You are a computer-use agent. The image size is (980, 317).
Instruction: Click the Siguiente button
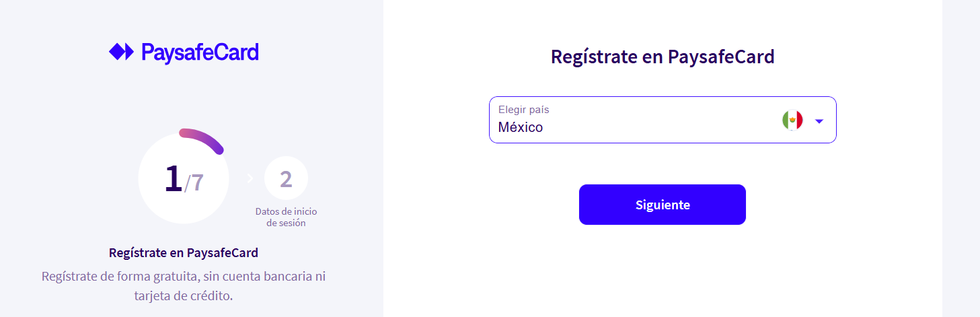click(x=663, y=205)
